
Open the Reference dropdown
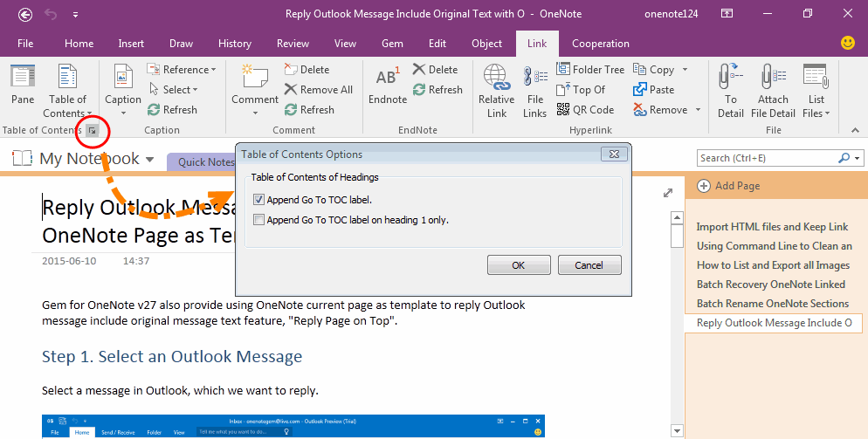182,69
